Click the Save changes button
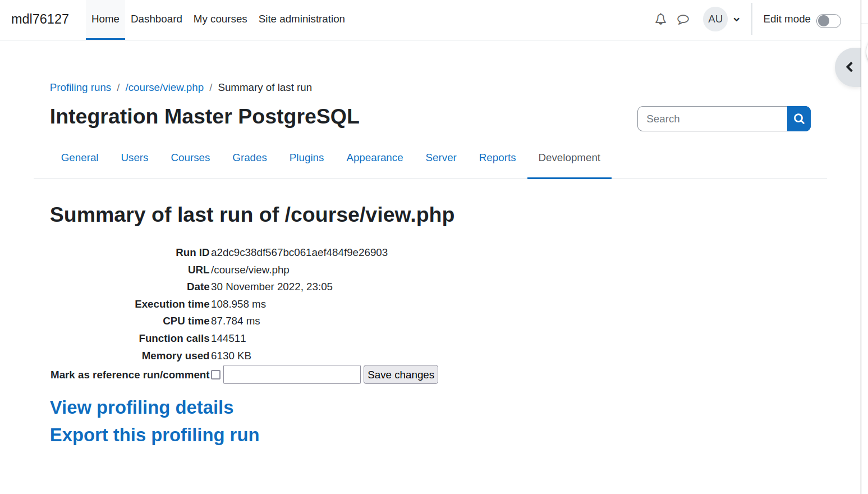The height and width of the screenshot is (494, 868). (x=401, y=375)
